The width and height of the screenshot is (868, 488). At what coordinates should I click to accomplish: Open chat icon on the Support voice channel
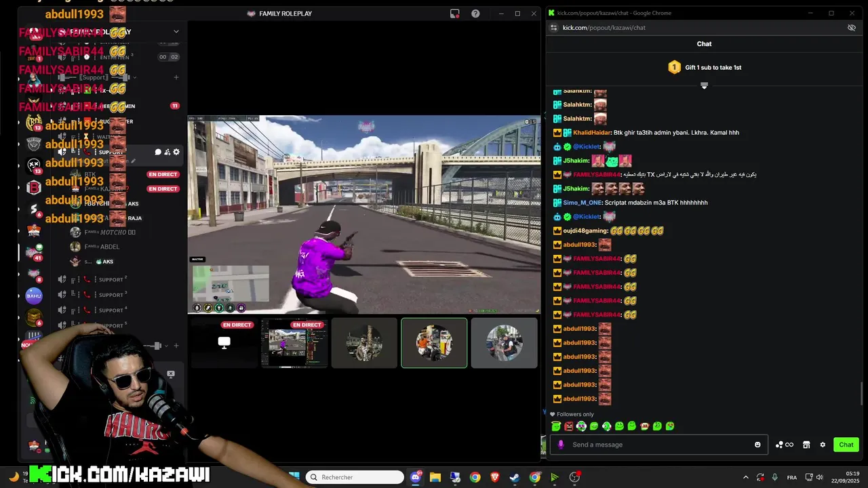click(158, 152)
